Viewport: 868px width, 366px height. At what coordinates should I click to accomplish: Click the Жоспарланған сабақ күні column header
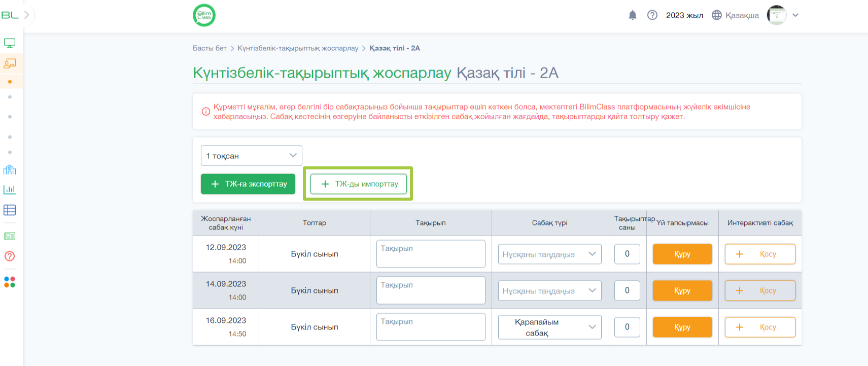pos(226,223)
